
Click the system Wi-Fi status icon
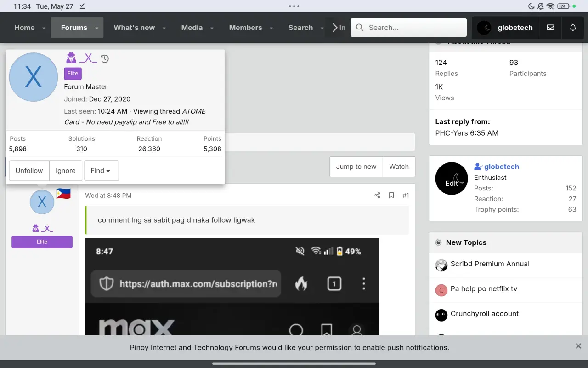click(550, 6)
